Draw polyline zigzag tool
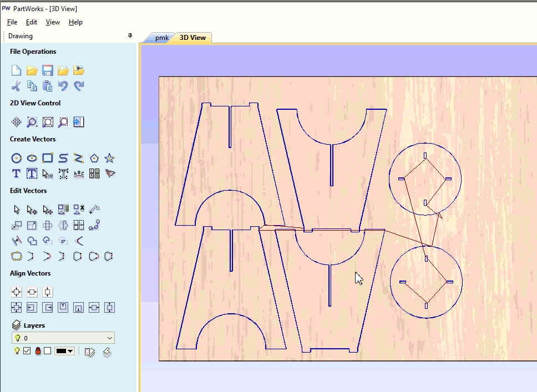Image resolution: width=537 pixels, height=392 pixels. pyautogui.click(x=78, y=158)
